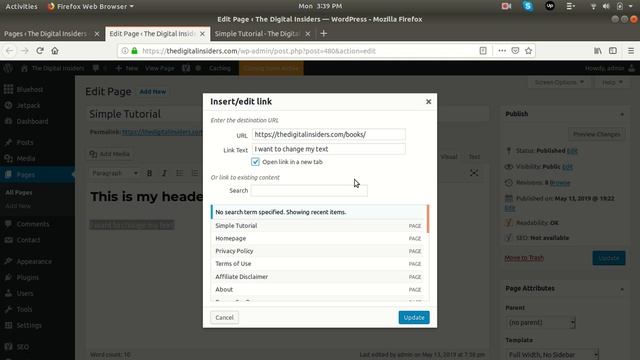The height and width of the screenshot is (360, 640).
Task: Click the address bar URL
Action: [259, 51]
